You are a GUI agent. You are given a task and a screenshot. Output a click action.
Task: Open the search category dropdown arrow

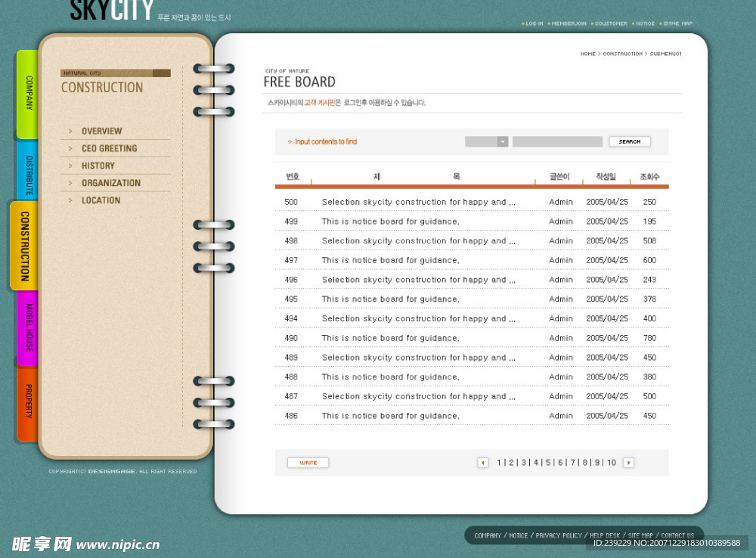[x=503, y=141]
